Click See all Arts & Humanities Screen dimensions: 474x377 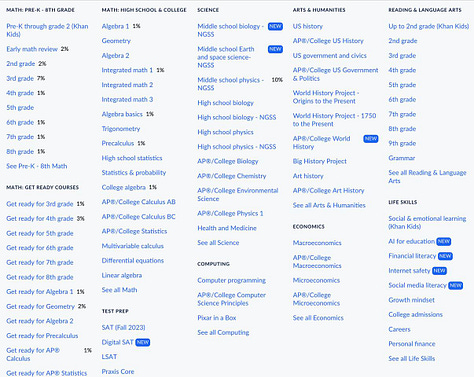tap(329, 205)
